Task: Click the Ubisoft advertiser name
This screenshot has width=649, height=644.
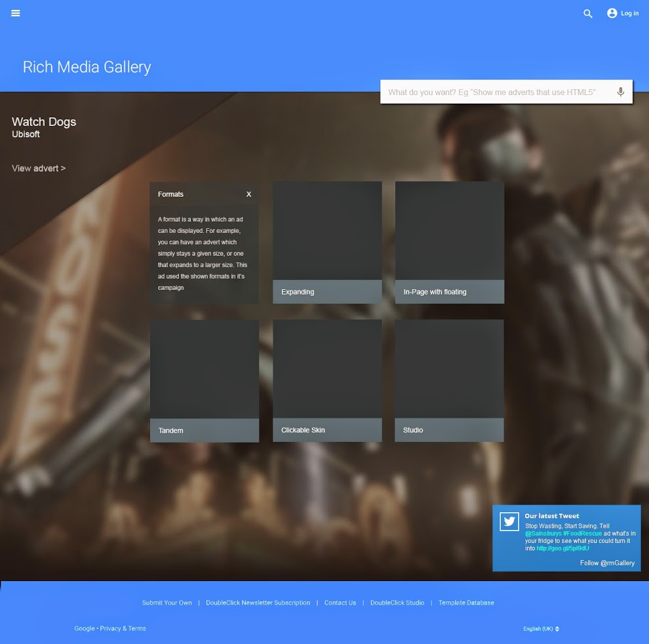Action: [26, 134]
